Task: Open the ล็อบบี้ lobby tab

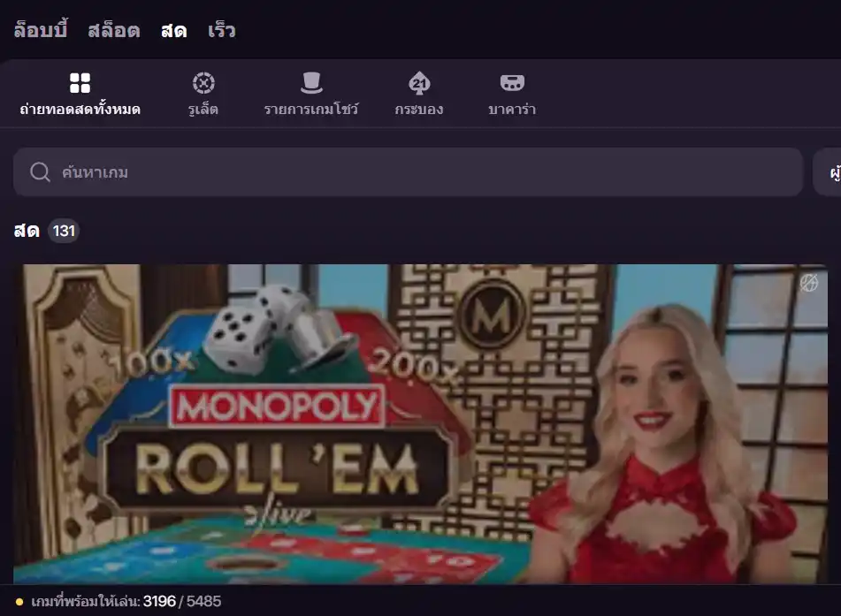Action: point(41,31)
